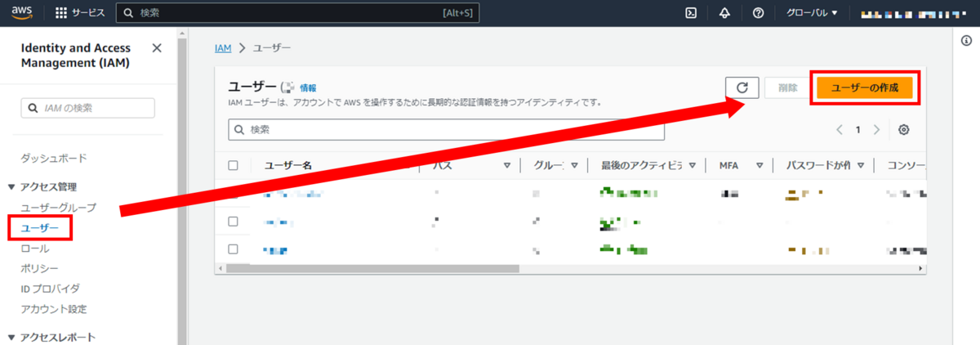
Task: Launch the CloudShell terminal icon
Action: click(691, 13)
